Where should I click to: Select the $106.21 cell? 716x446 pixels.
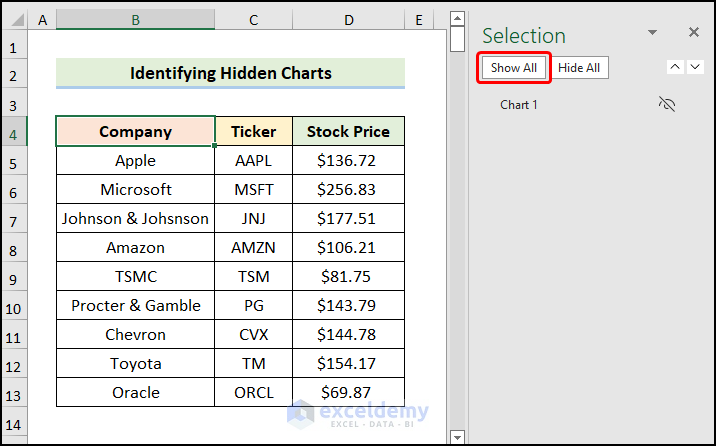pyautogui.click(x=348, y=247)
